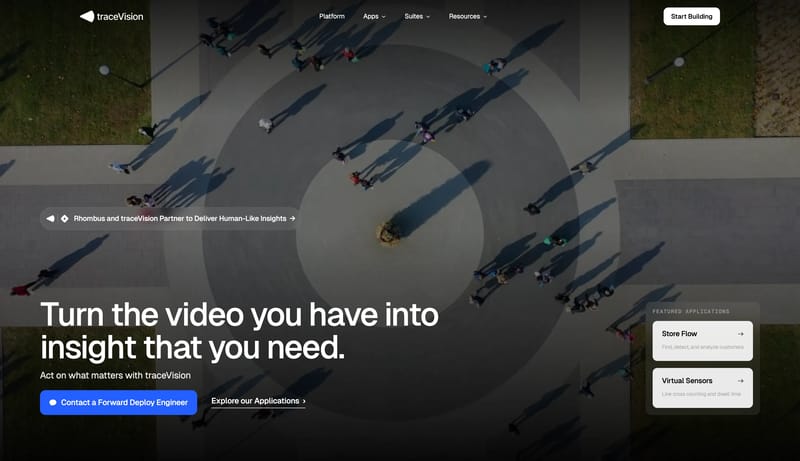The height and width of the screenshot is (461, 800).
Task: Click Contact a Forward Deploy Engineer button
Action: pyautogui.click(x=118, y=402)
